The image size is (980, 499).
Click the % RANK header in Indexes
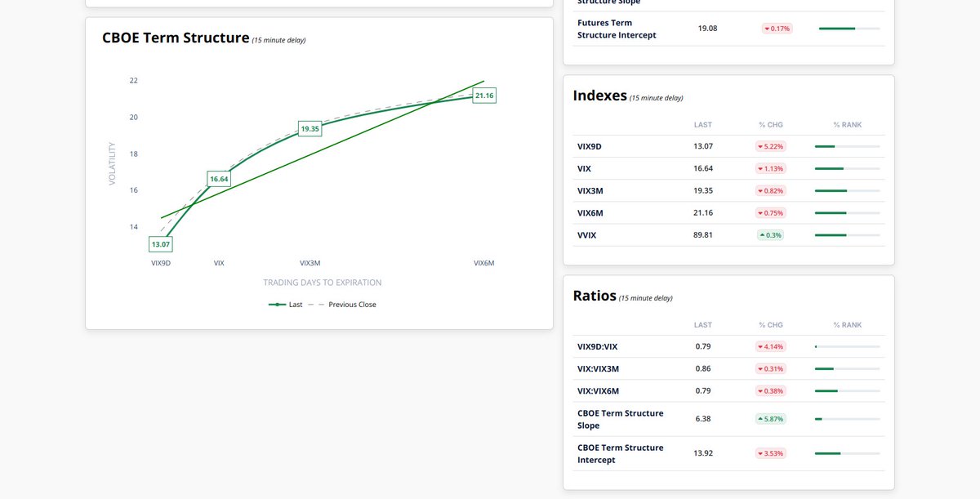(848, 125)
